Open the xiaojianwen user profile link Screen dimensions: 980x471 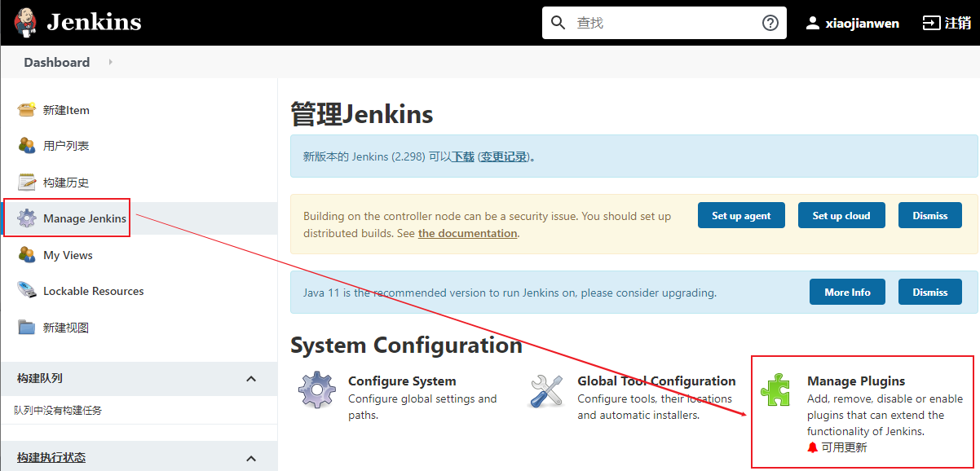(x=863, y=23)
